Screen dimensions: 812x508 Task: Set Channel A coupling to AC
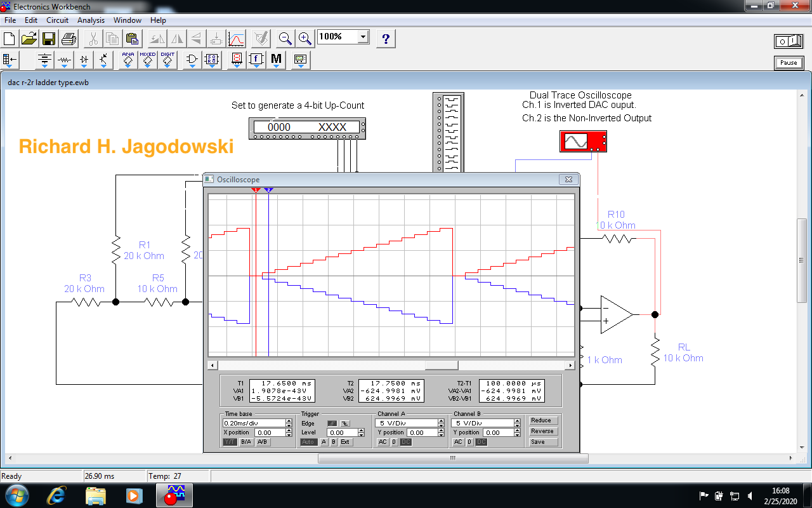pos(383,442)
